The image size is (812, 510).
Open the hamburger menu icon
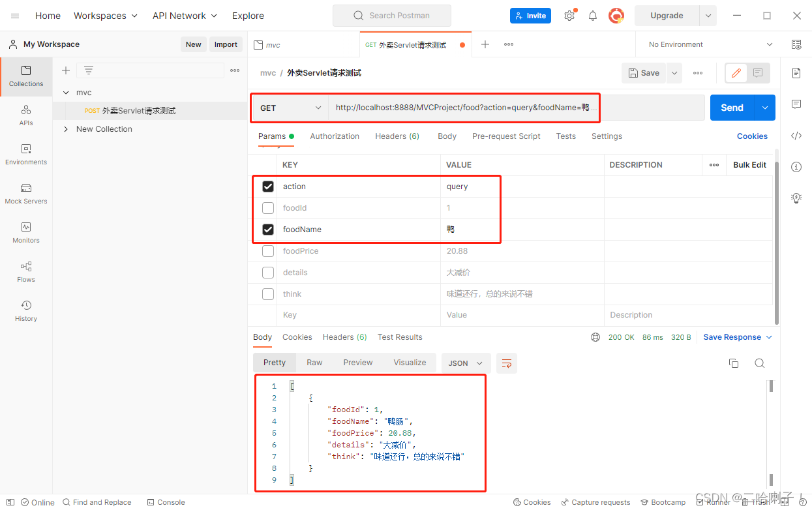point(15,16)
